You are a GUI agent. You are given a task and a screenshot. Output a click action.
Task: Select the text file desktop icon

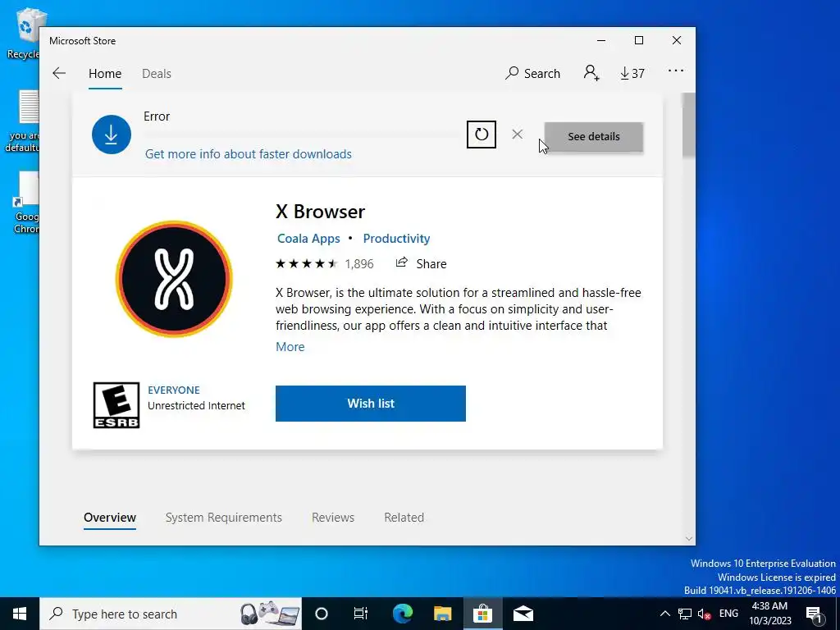(23, 121)
